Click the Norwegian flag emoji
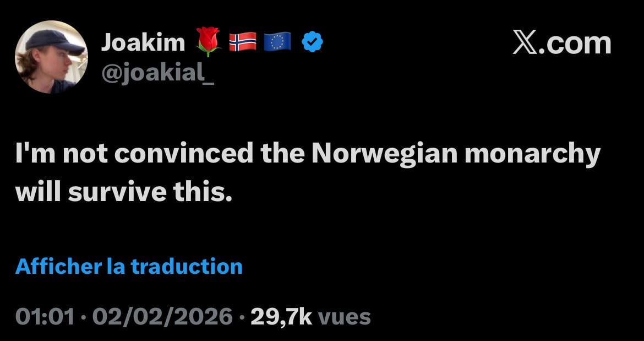The image size is (644, 341). (x=243, y=42)
